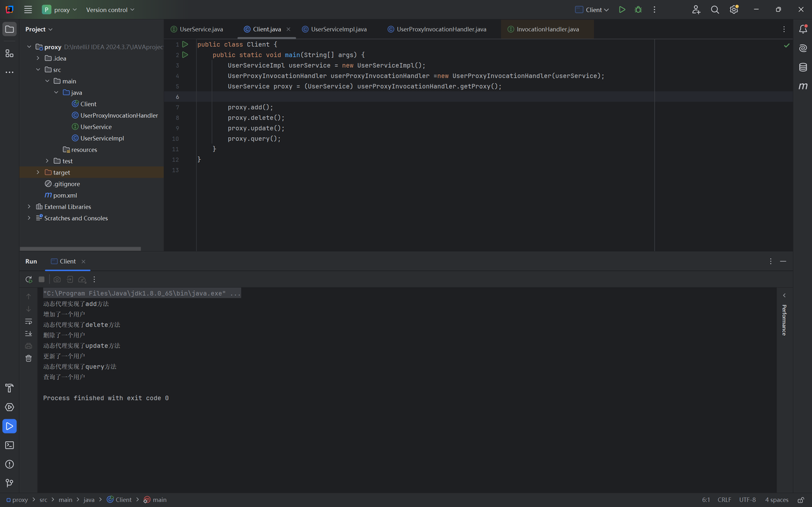
Task: Open the Services tool window
Action: 10,407
